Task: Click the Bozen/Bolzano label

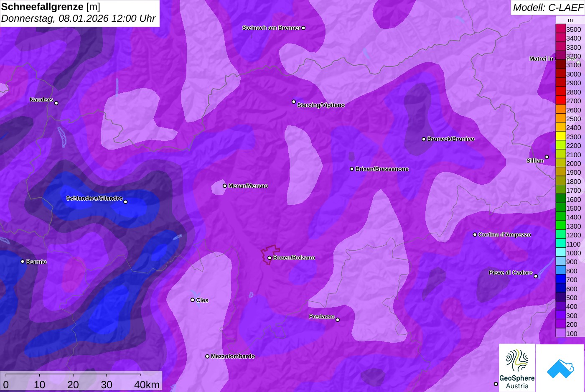Action: click(294, 258)
